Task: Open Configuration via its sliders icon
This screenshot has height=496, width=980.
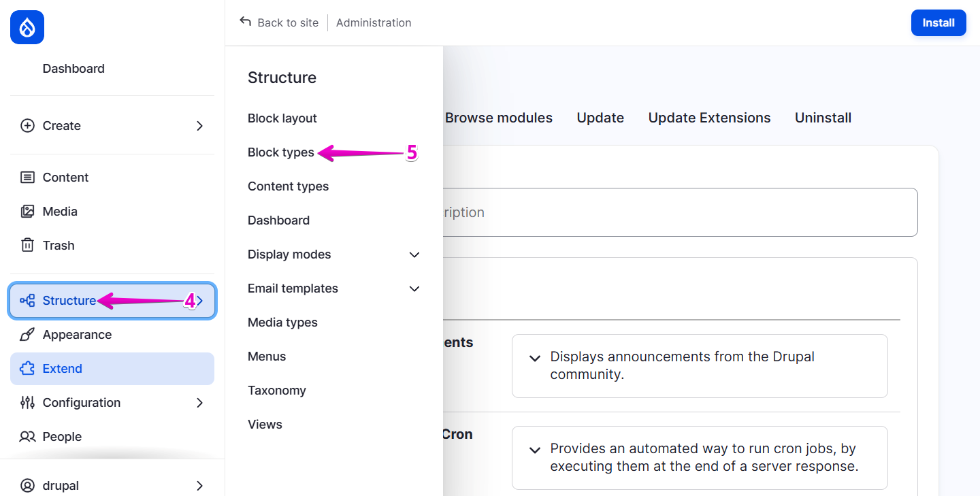Action: click(27, 402)
